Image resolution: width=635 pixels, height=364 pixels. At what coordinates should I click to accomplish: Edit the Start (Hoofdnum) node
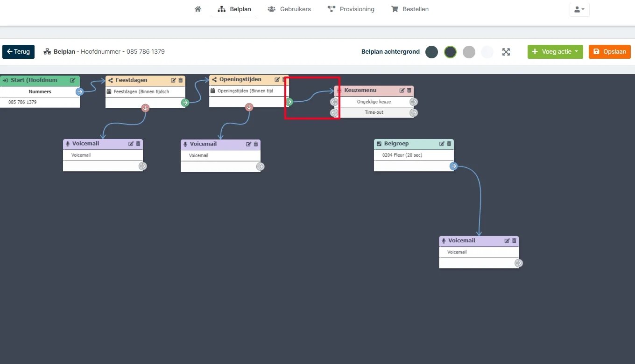coord(72,80)
